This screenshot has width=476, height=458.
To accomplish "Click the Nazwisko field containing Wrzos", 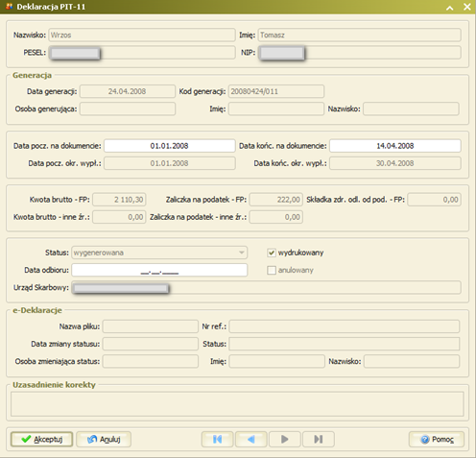I will coord(142,35).
